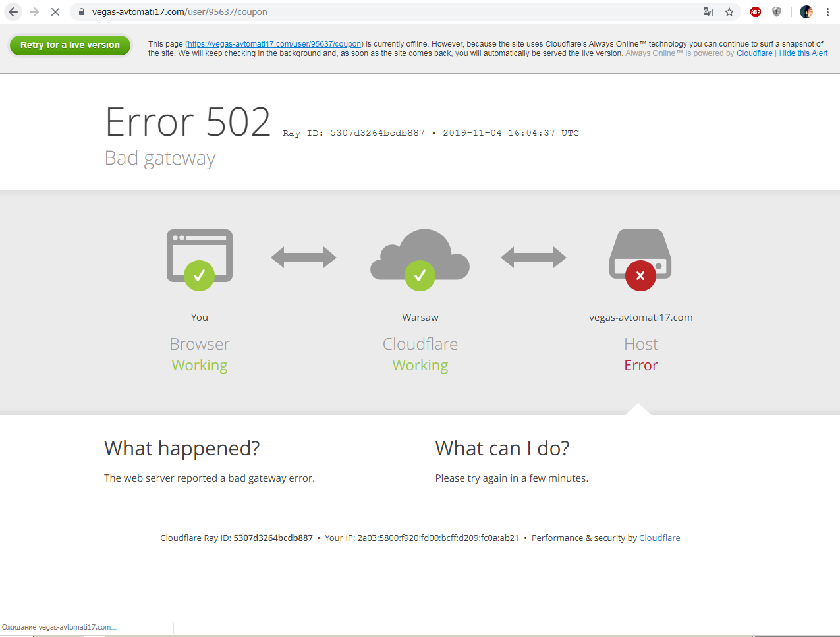Click the Warsaw location label
This screenshot has width=840, height=637.
[x=420, y=318]
